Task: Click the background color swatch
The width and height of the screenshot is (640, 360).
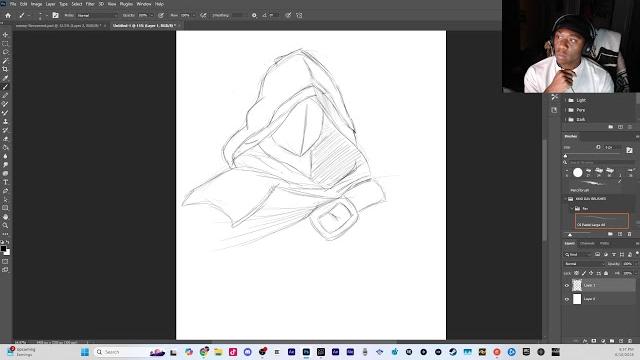Action: (x=8, y=253)
